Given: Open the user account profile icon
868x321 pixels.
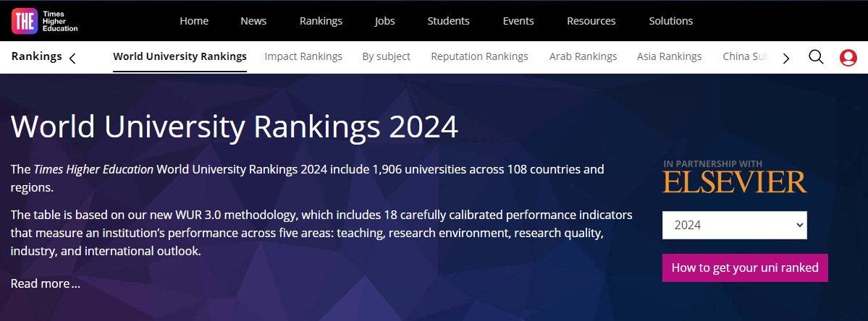Looking at the screenshot, I should point(848,57).
